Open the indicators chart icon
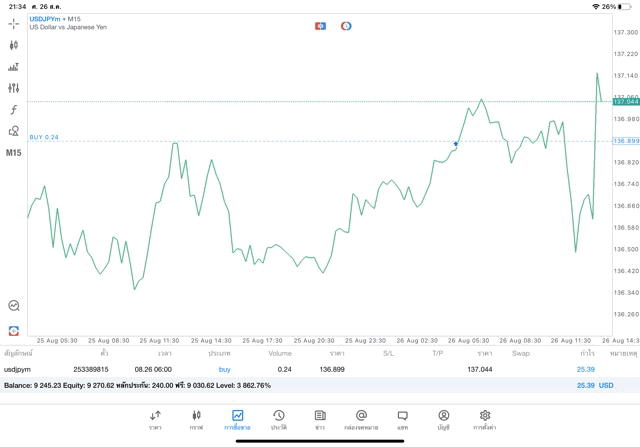This screenshot has height=447, width=640. coord(13,67)
